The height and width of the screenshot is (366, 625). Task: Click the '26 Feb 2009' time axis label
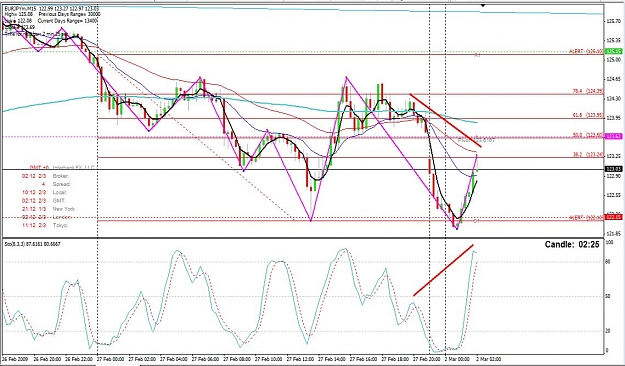coord(15,359)
